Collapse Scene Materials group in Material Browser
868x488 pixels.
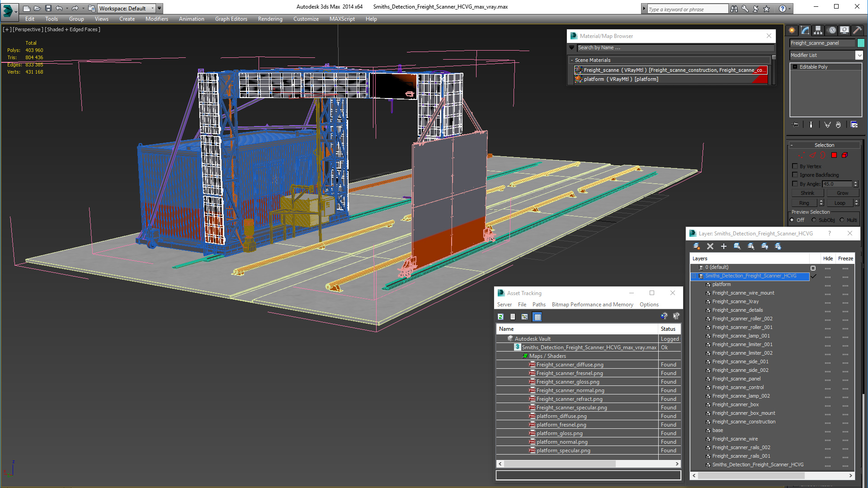pyautogui.click(x=571, y=60)
